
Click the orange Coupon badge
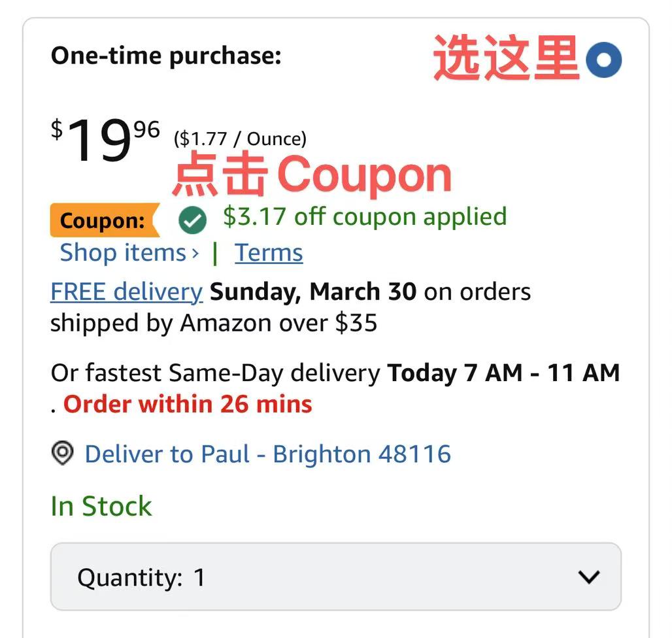tap(103, 221)
